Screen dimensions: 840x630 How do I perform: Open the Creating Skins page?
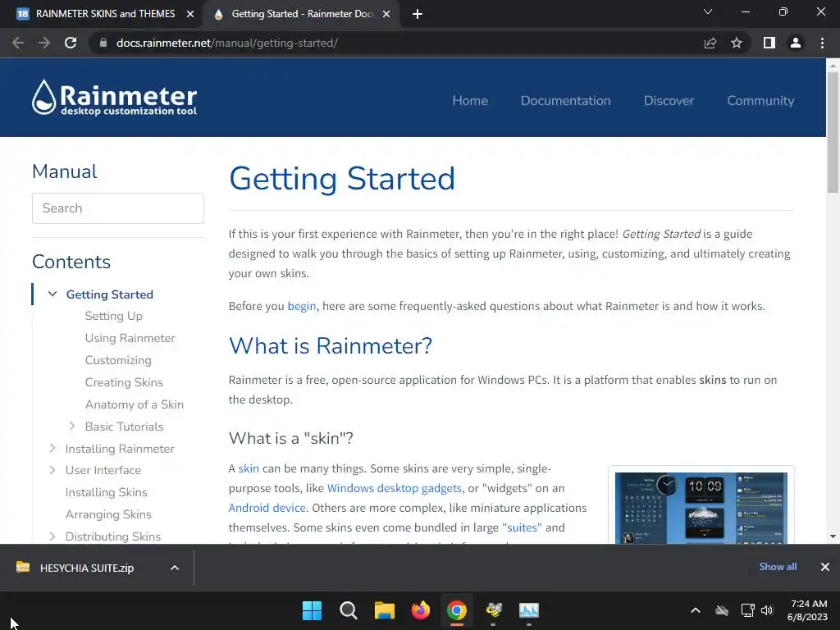[124, 382]
